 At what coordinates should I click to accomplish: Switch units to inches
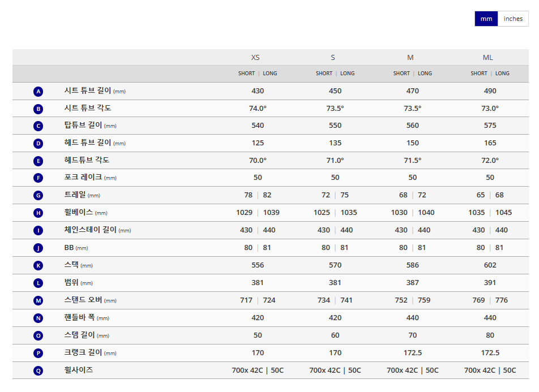(513, 19)
